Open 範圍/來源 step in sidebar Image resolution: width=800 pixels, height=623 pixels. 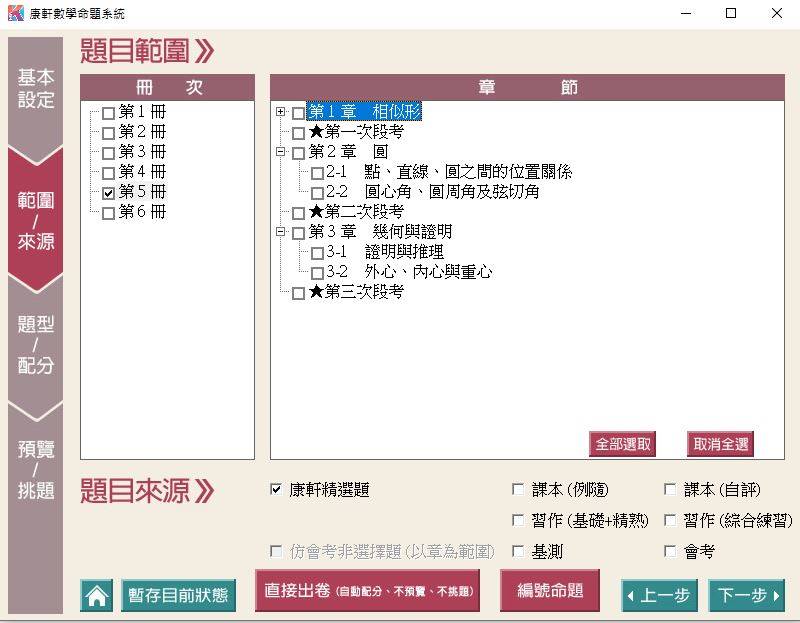pyautogui.click(x=35, y=220)
